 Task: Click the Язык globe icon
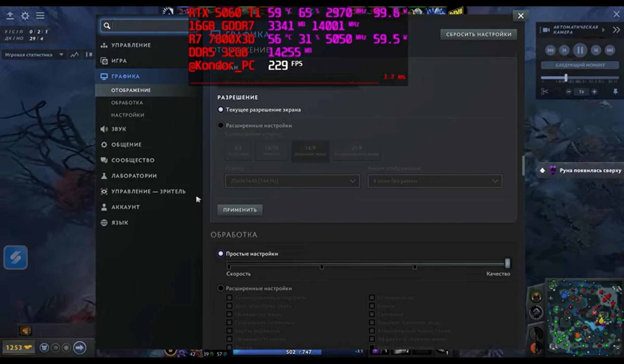(104, 223)
